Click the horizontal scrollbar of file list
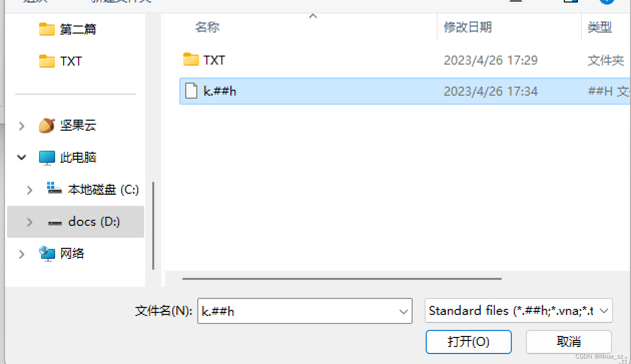This screenshot has height=364, width=631. (342, 278)
